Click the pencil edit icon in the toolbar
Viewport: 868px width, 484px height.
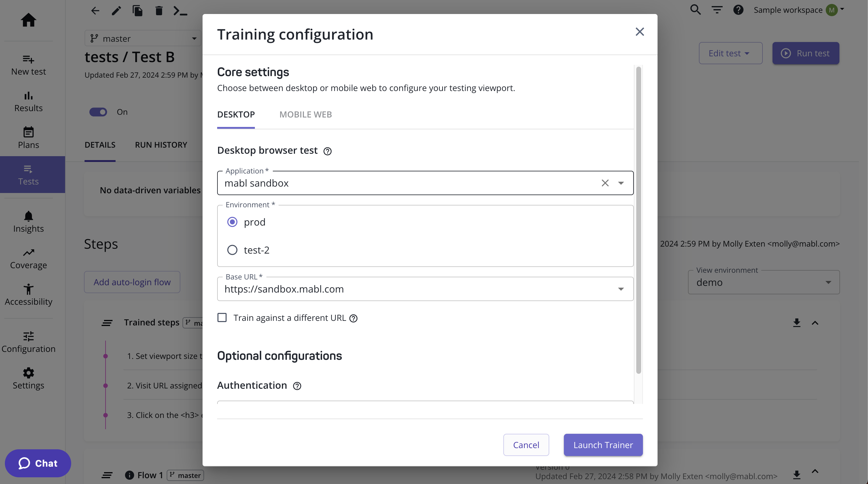[116, 11]
